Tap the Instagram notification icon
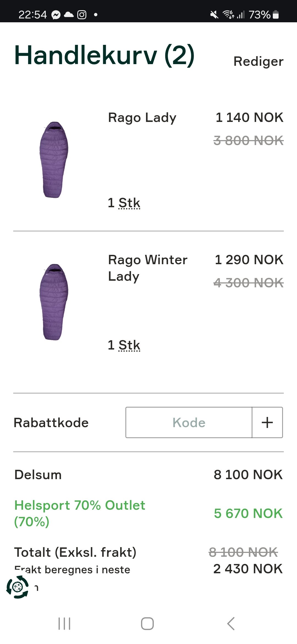This screenshot has width=297, height=644. [x=82, y=15]
